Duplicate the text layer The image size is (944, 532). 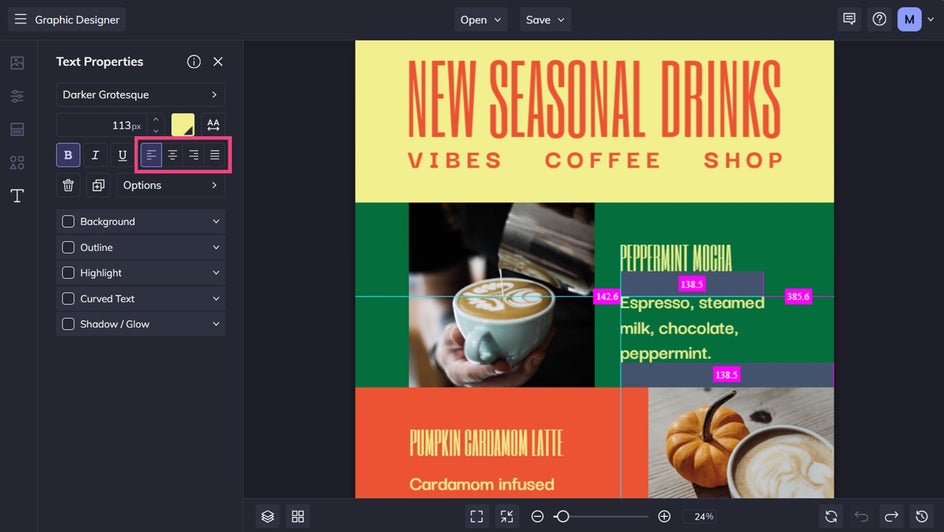click(x=98, y=185)
